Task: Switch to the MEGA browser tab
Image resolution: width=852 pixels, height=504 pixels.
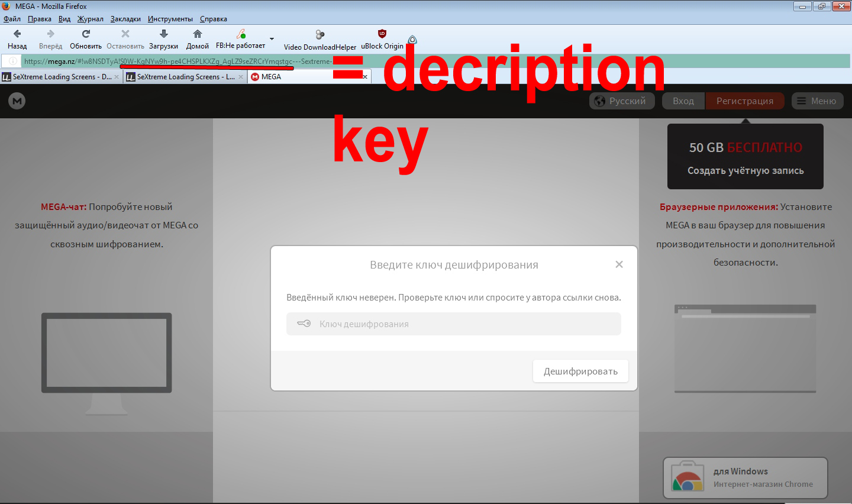Action: (278, 76)
